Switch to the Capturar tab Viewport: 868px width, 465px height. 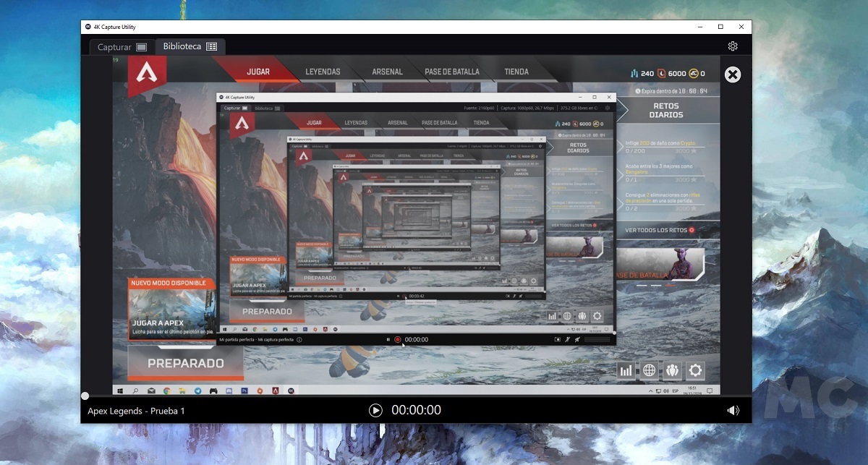pos(120,47)
